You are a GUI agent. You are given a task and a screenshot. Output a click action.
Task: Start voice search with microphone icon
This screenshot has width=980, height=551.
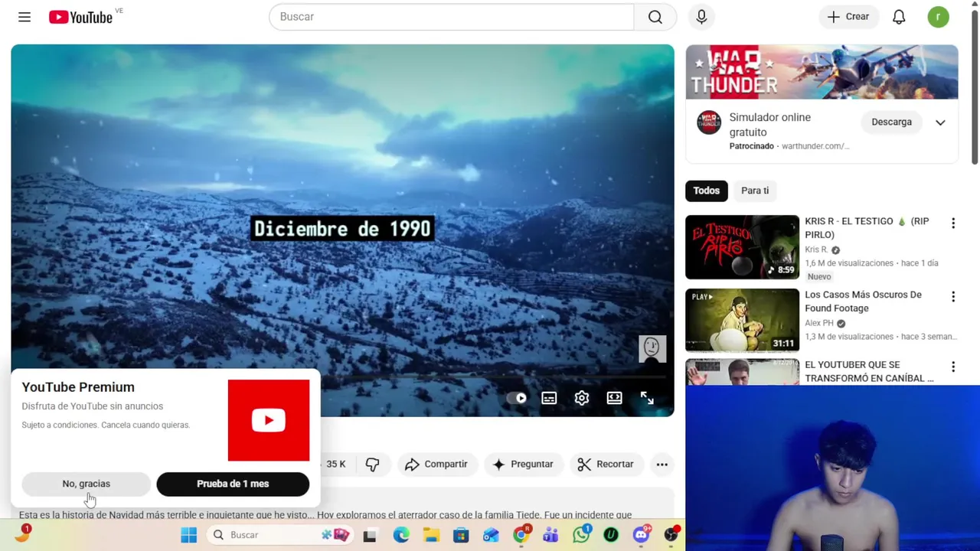[701, 17]
